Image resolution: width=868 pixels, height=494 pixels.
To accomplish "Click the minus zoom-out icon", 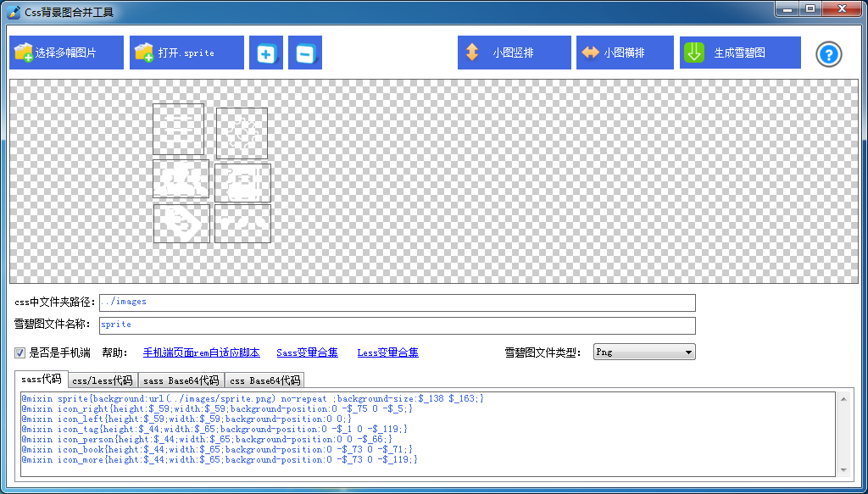I will (x=304, y=53).
